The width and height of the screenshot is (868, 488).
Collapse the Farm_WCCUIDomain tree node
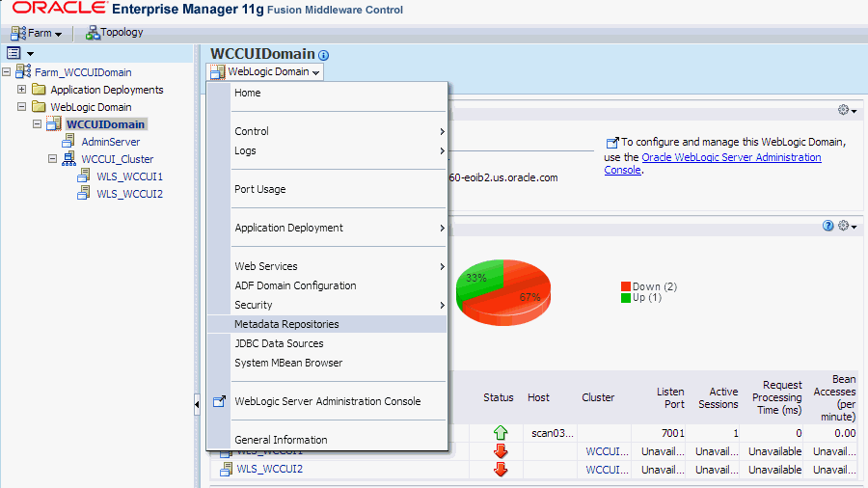6,72
